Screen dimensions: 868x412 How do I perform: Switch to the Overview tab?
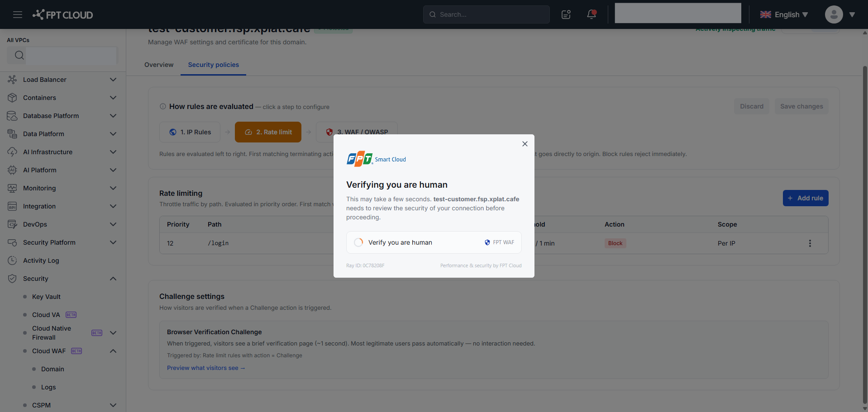click(159, 65)
